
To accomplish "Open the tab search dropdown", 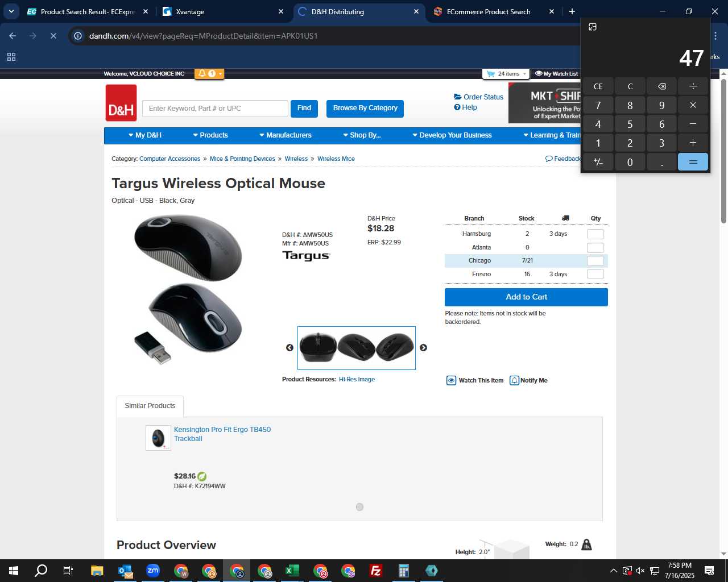I will pyautogui.click(x=11, y=11).
